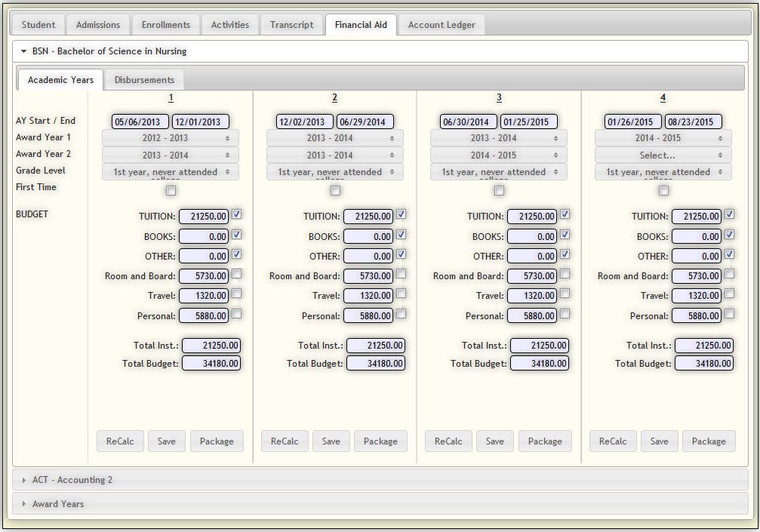Check First Time box for academic year 3
This screenshot has width=760, height=532.
(499, 191)
